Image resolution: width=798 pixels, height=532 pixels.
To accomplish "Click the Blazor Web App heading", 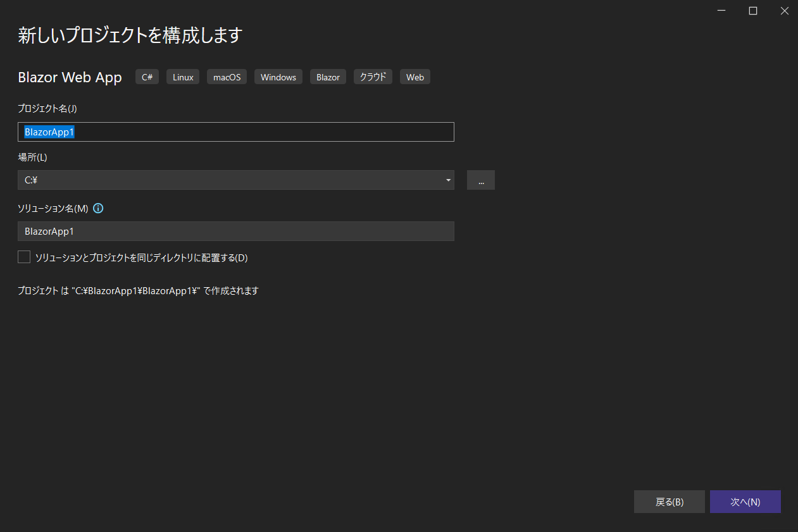I will (x=70, y=77).
